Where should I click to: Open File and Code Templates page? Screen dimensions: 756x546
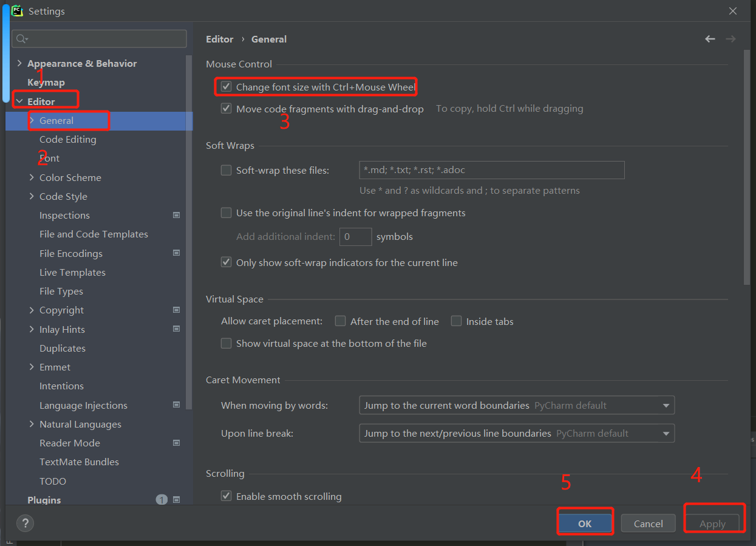point(94,234)
